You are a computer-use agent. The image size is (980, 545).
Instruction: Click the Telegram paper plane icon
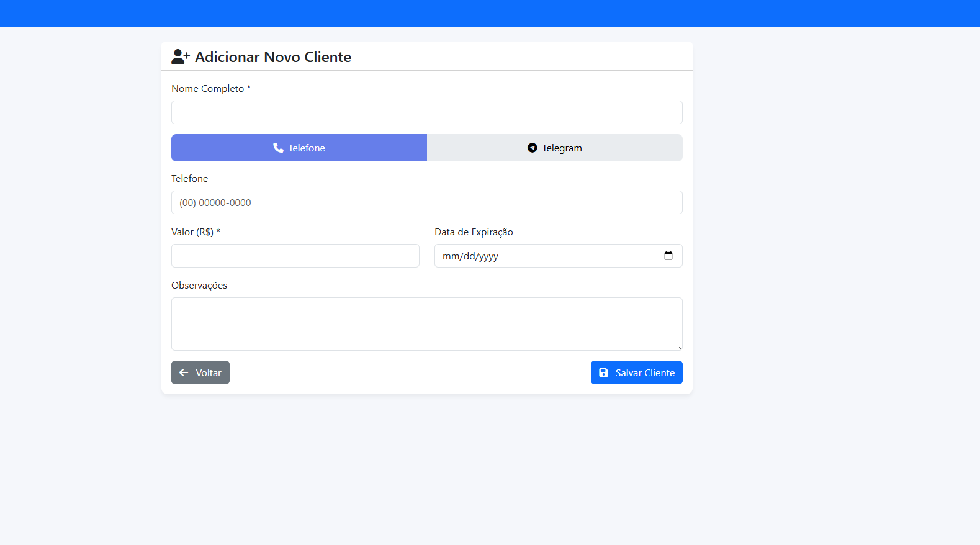click(x=532, y=148)
